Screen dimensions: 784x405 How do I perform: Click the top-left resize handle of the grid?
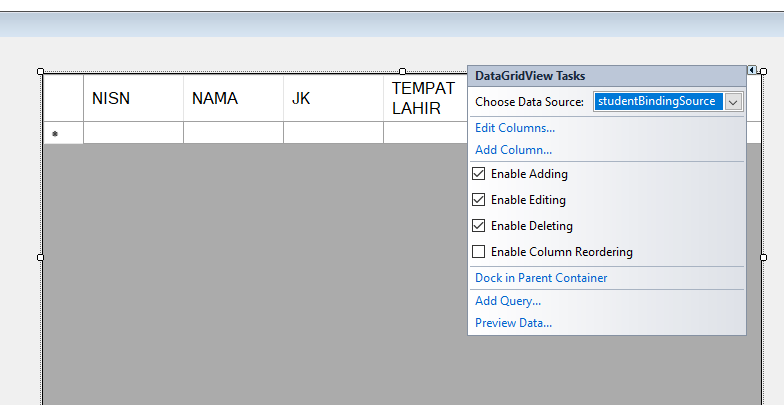(41, 72)
